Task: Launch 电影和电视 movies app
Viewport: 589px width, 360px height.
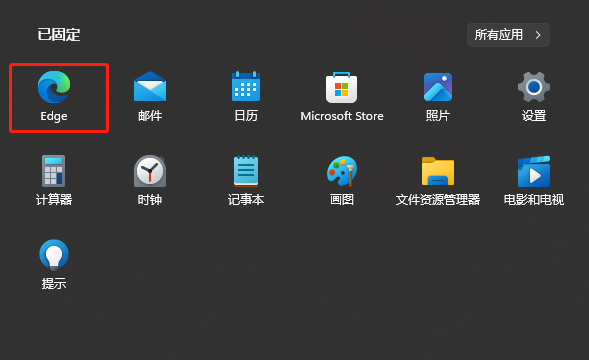Action: (x=534, y=171)
